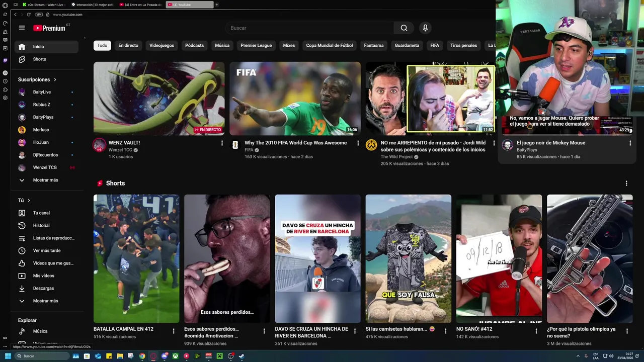The width and height of the screenshot is (644, 362).
Task: Open Wenzel TCG channel avatar
Action: pos(100,146)
